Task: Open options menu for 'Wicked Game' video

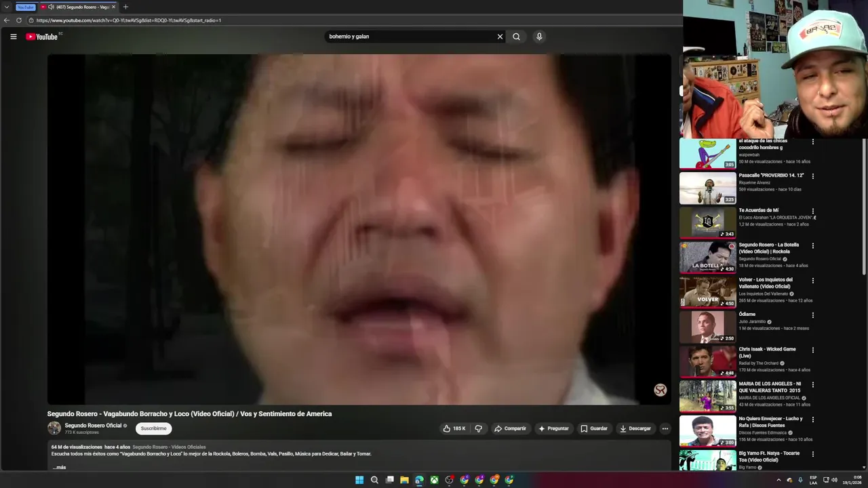Action: [x=812, y=350]
